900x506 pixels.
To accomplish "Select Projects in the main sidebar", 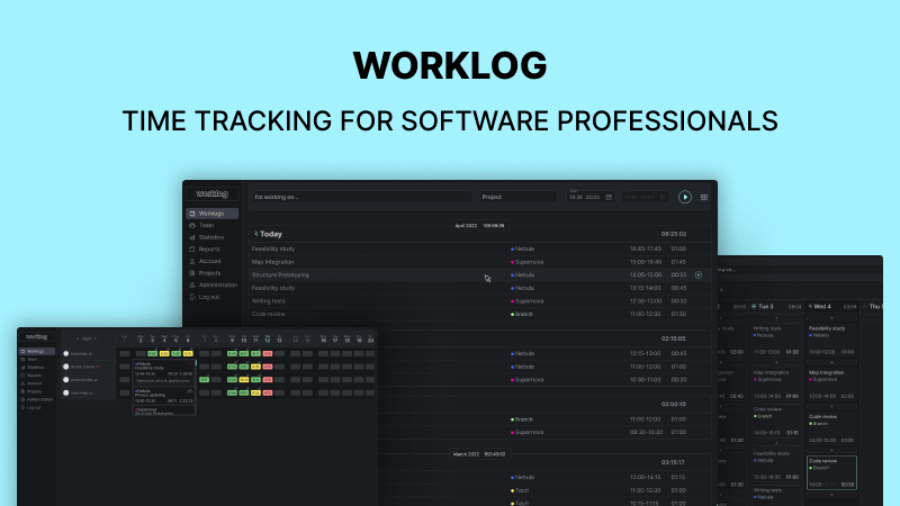I will (x=209, y=273).
